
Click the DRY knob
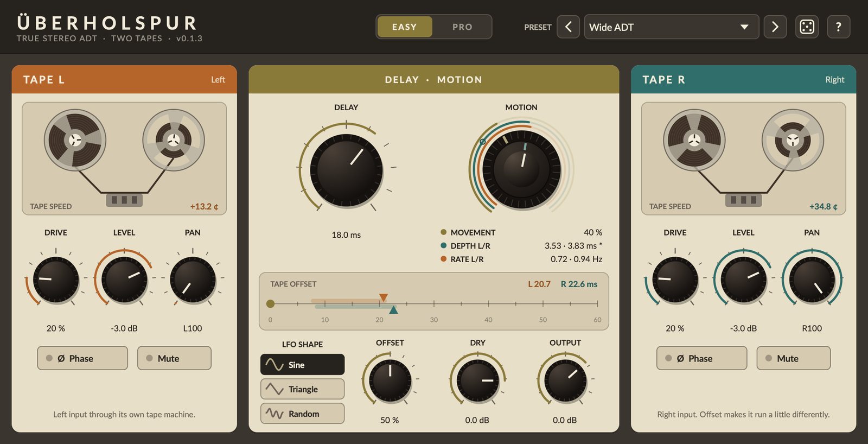[x=477, y=380]
